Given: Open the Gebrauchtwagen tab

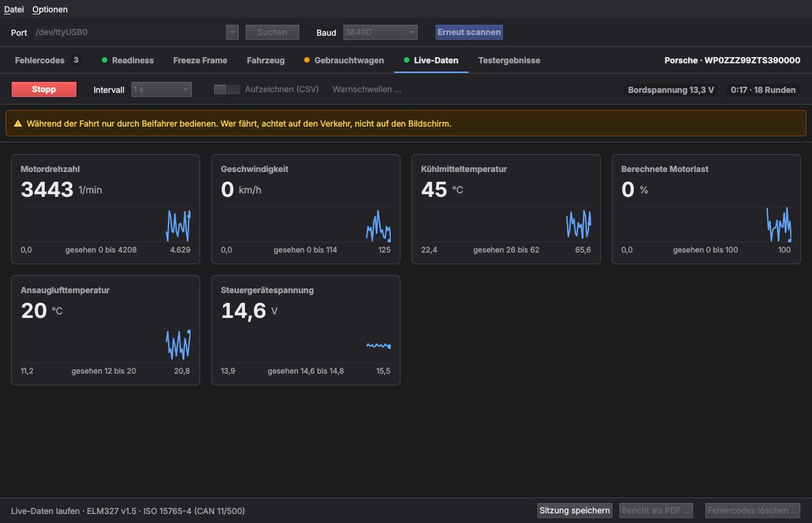Looking at the screenshot, I should 344,60.
